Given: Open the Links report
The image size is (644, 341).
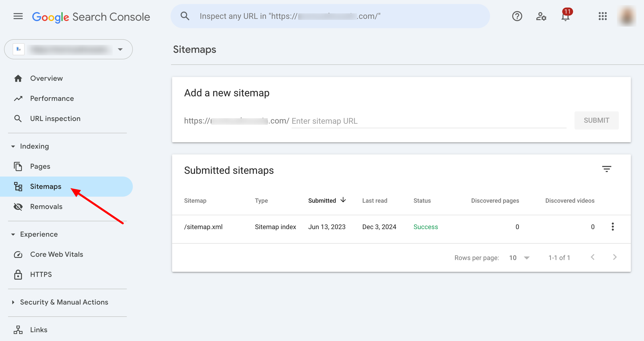Looking at the screenshot, I should (39, 330).
